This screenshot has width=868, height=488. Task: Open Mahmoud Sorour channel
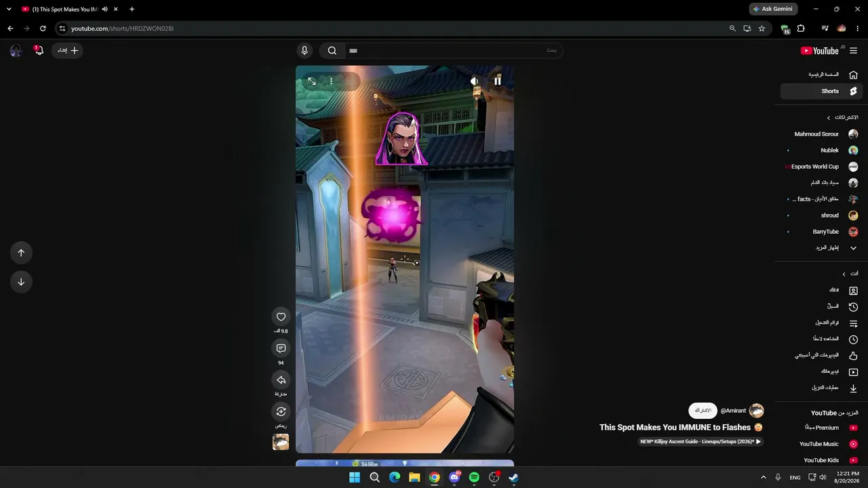[821, 134]
